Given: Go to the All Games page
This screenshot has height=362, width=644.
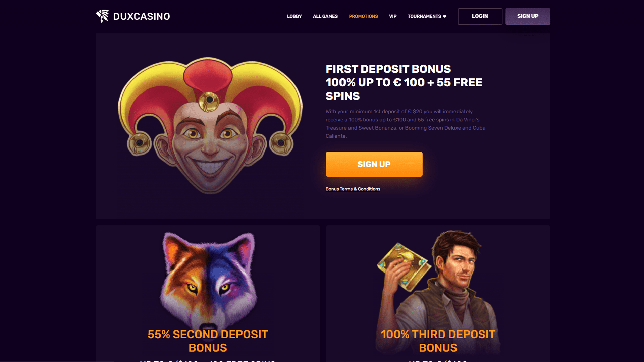Looking at the screenshot, I should [x=325, y=16].
